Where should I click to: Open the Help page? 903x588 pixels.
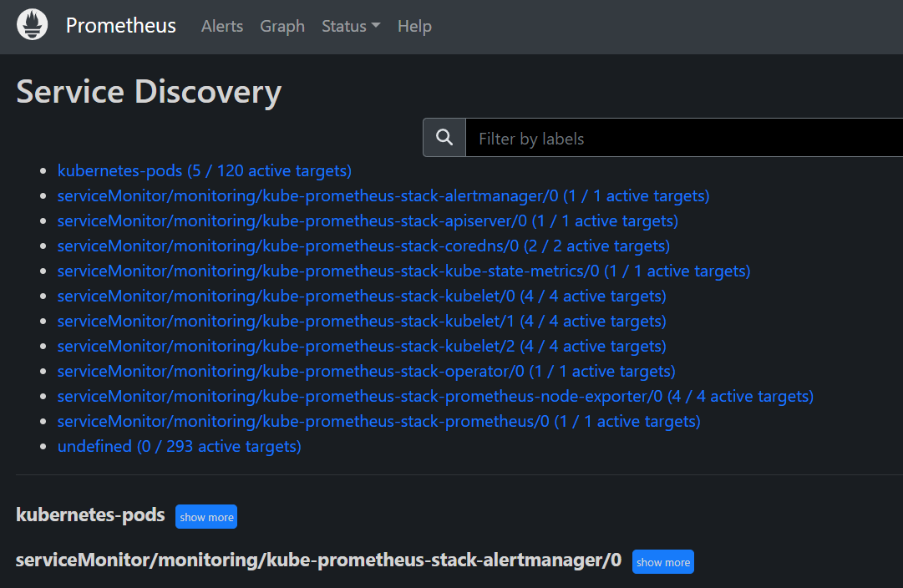[x=414, y=26]
